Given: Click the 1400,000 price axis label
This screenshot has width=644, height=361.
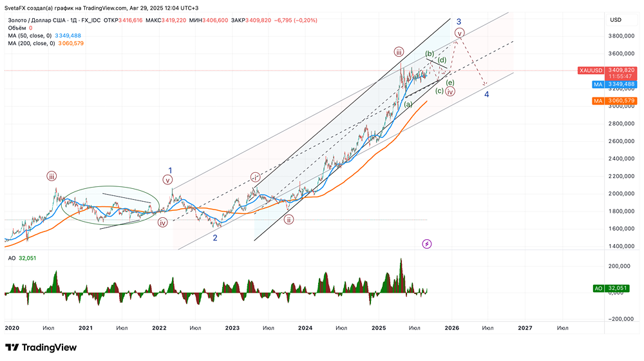Looking at the screenshot, I should point(621,246).
